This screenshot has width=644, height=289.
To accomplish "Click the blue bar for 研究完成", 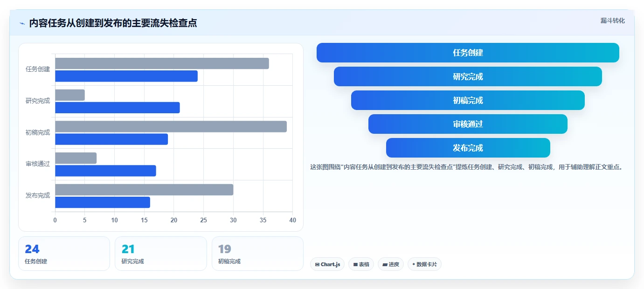I will tap(118, 108).
